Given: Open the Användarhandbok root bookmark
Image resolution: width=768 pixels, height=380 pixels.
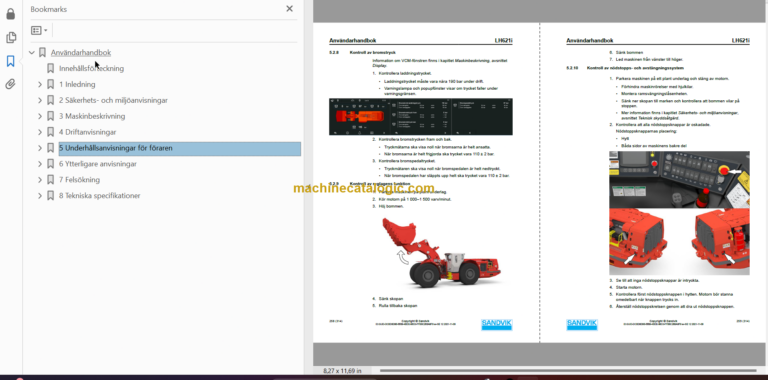Looking at the screenshot, I should [x=81, y=52].
